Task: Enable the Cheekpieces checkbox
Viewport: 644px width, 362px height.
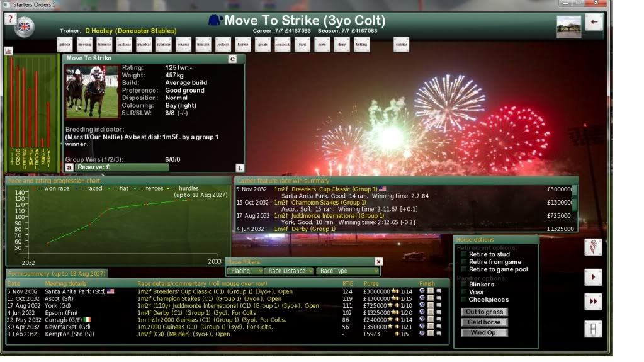Action: point(464,300)
